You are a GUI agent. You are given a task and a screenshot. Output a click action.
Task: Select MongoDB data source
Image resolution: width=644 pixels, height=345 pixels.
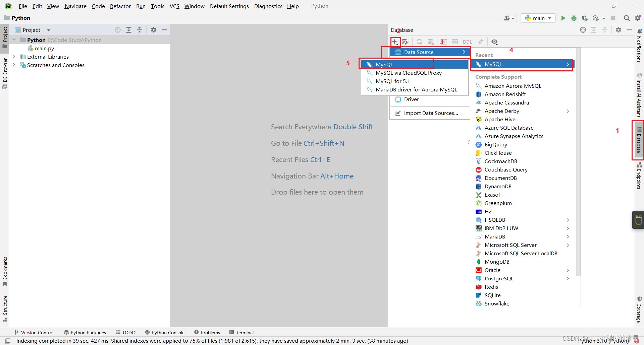point(523,262)
